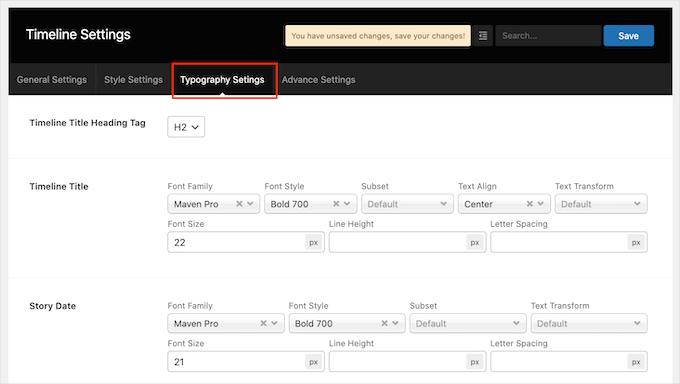Click the Timeline Settings page title
Image resolution: width=680 pixels, height=384 pixels.
(x=78, y=34)
